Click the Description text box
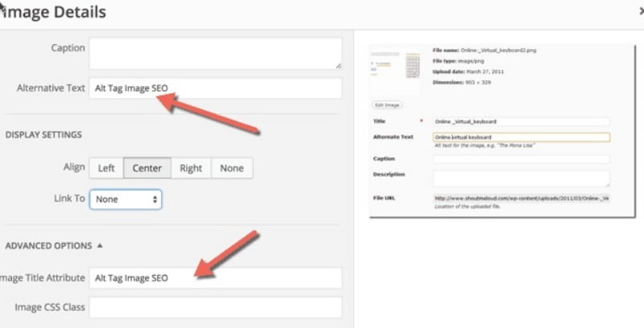This screenshot has height=328, width=644. coord(521,178)
